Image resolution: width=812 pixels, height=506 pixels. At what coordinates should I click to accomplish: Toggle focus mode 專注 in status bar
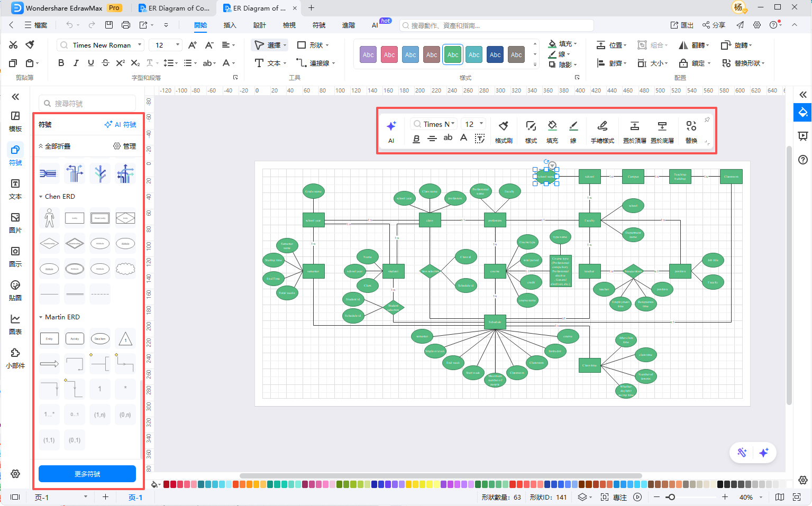click(614, 498)
